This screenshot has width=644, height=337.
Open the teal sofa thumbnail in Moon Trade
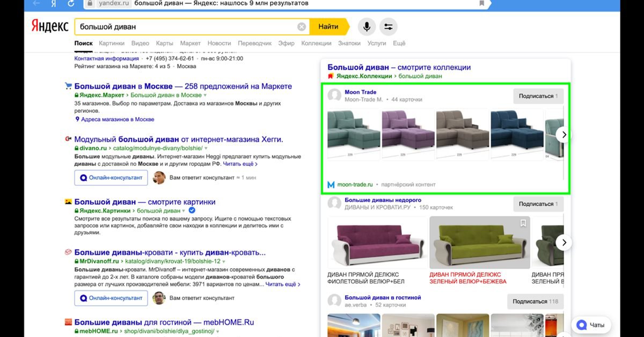point(354,135)
